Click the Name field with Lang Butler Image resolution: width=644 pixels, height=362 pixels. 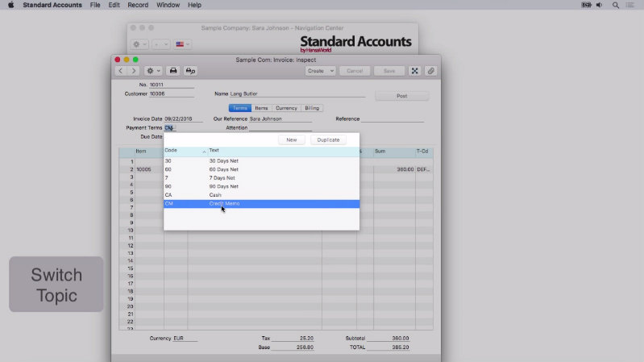297,94
